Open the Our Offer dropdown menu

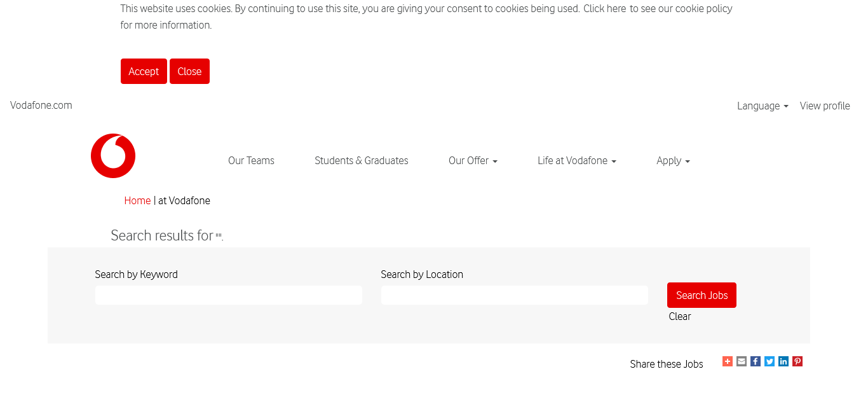click(x=473, y=161)
